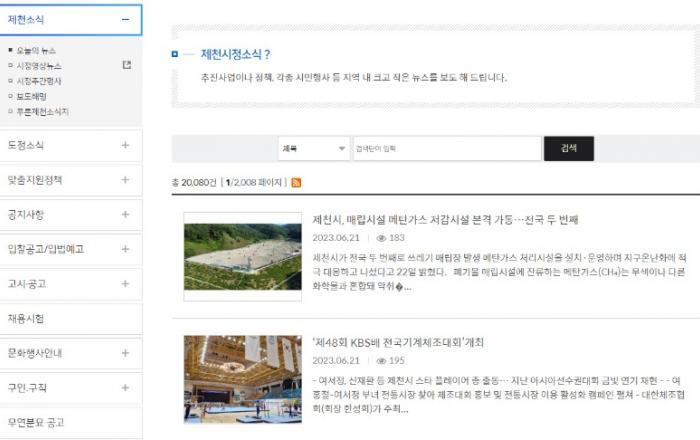The image size is (700, 440).
Task: Open 오늘의 뉴스 submenu item
Action: click(36, 50)
